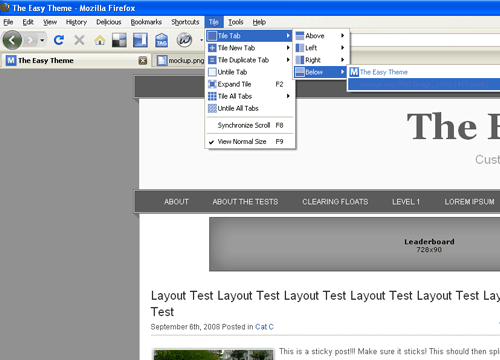500x360 pixels.
Task: Select Synchronize Scroll menu item
Action: 249,125
